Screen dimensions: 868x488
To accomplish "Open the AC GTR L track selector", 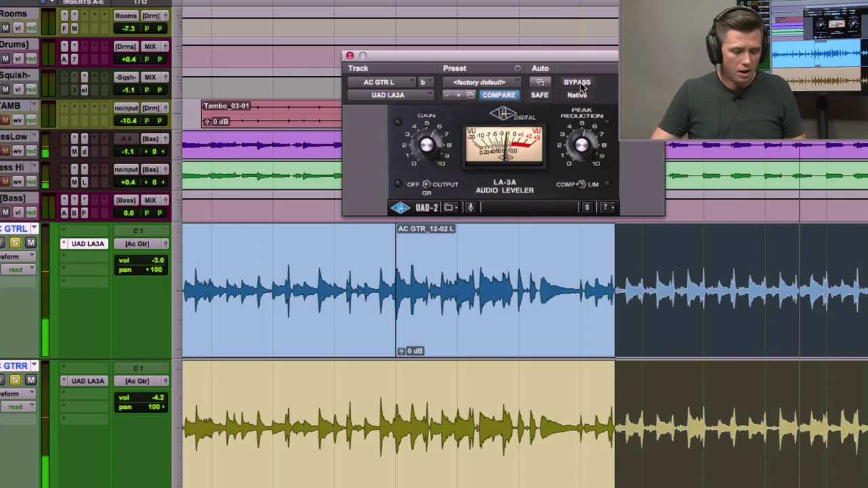I will [x=381, y=82].
